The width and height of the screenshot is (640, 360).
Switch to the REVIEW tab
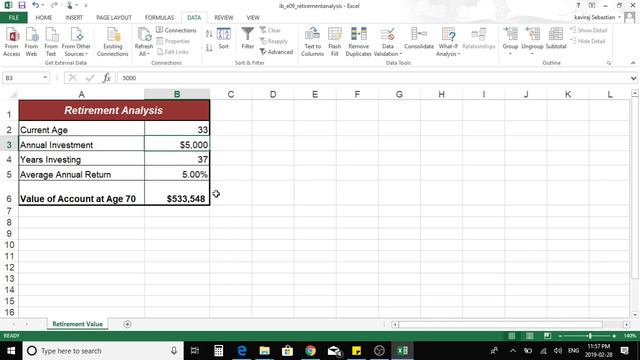tap(224, 18)
